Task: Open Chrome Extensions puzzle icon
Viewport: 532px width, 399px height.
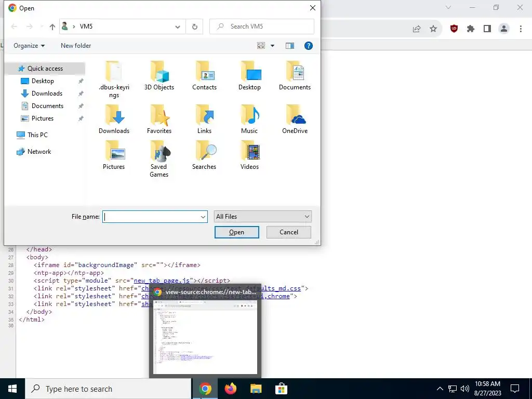Action: tap(471, 29)
